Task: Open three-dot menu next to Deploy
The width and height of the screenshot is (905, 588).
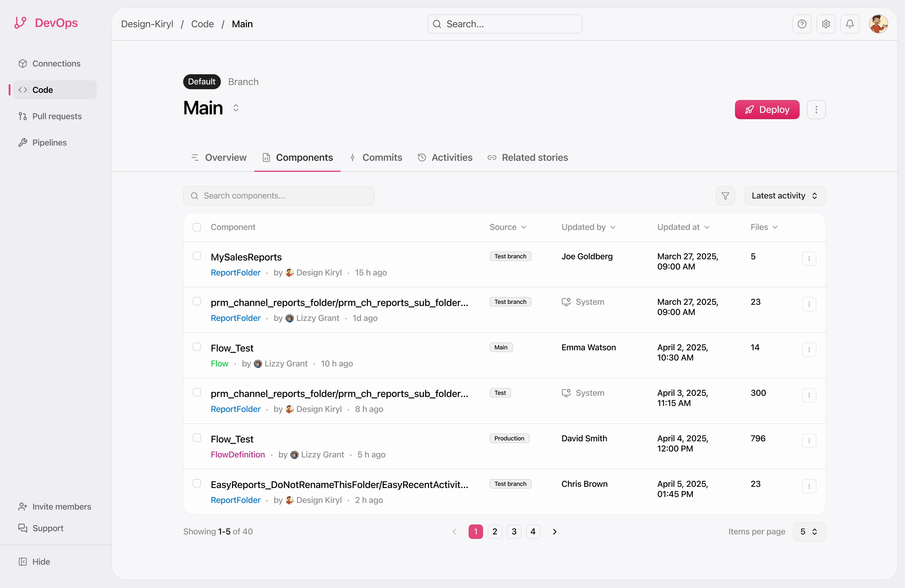Action: [x=816, y=110]
